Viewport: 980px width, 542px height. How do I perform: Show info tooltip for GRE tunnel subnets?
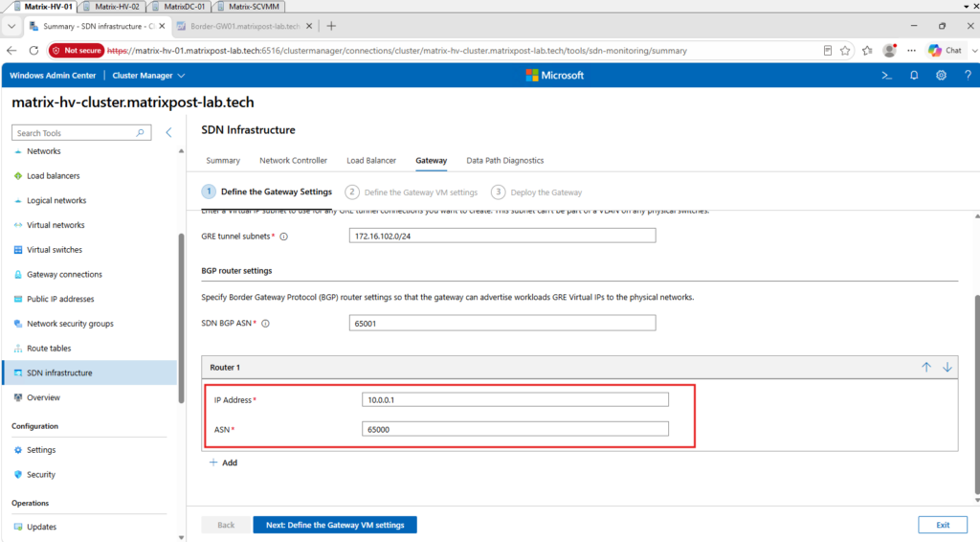pyautogui.click(x=283, y=237)
